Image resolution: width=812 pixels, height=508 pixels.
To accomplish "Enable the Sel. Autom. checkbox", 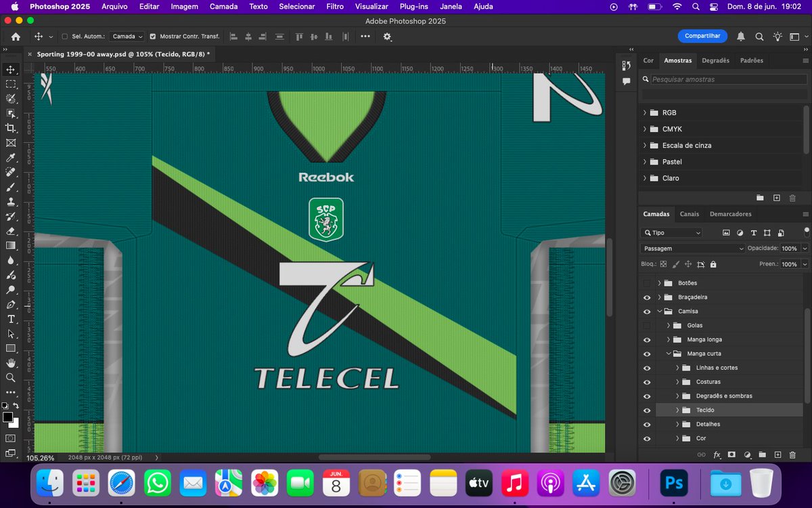I will coord(65,37).
